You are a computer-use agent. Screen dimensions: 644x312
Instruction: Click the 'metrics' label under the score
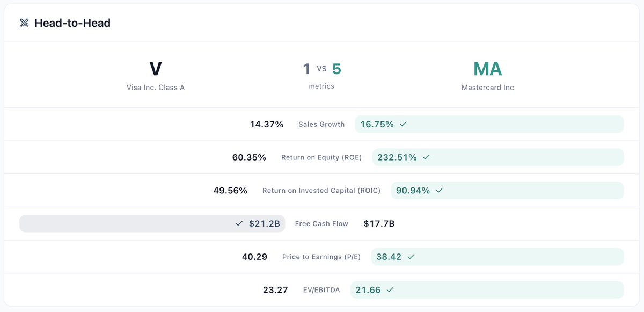click(x=321, y=86)
